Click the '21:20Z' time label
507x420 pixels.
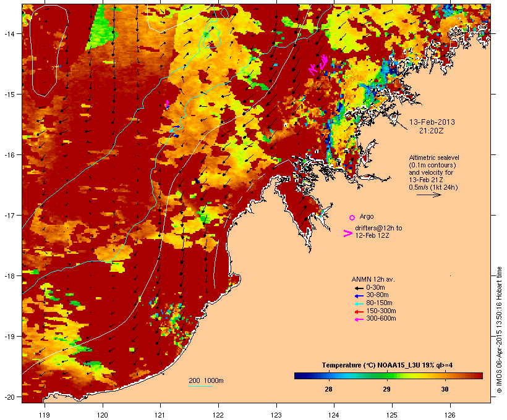(432, 131)
